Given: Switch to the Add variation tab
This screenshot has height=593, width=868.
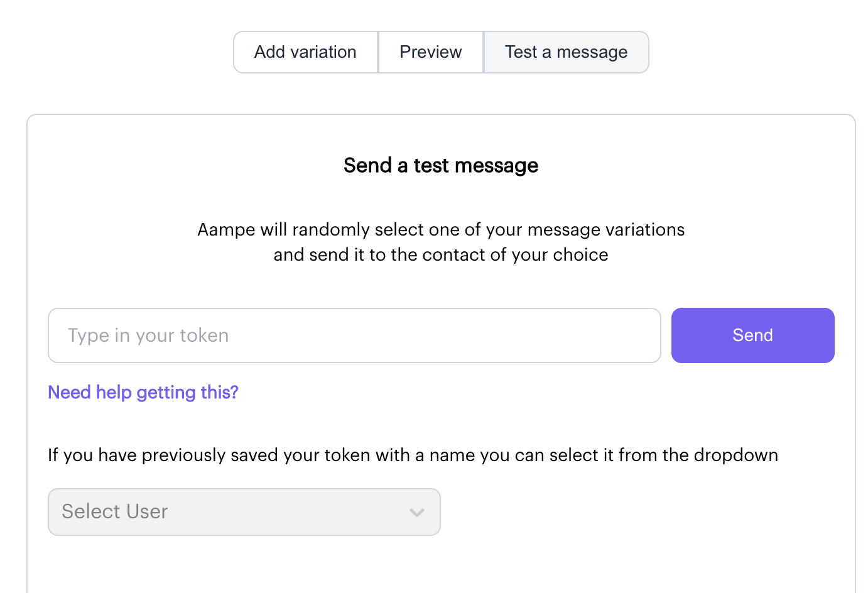Looking at the screenshot, I should pyautogui.click(x=305, y=52).
